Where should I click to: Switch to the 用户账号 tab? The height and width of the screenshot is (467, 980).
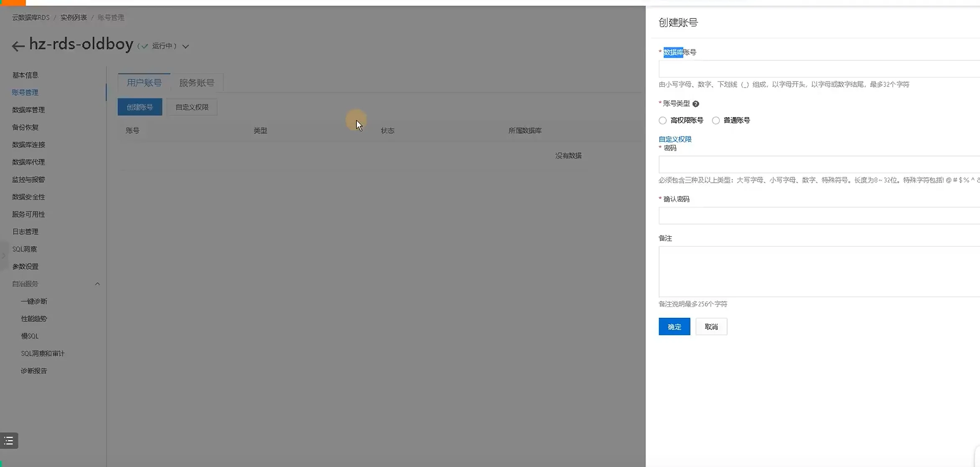tap(144, 83)
